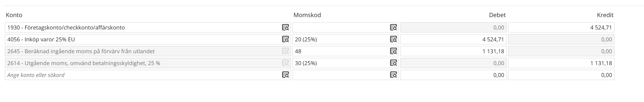Open VAT code lookup beside 20 (25%)
Image resolution: width=644 pixels, height=102 pixels.
pyautogui.click(x=393, y=39)
